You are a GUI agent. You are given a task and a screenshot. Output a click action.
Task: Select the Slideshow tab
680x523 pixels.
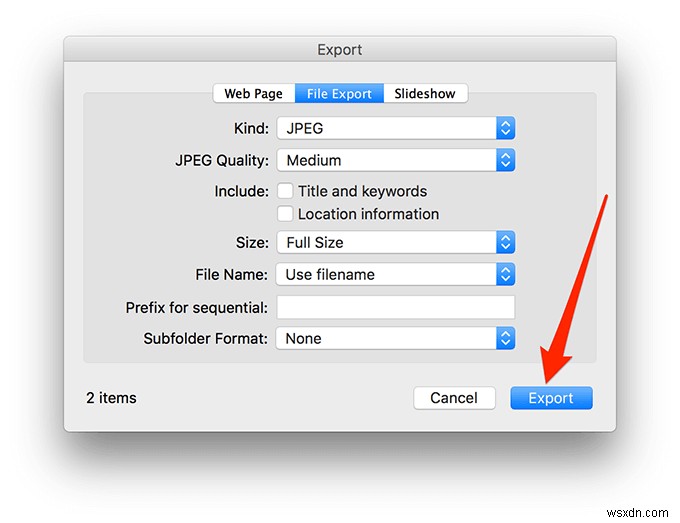(424, 94)
